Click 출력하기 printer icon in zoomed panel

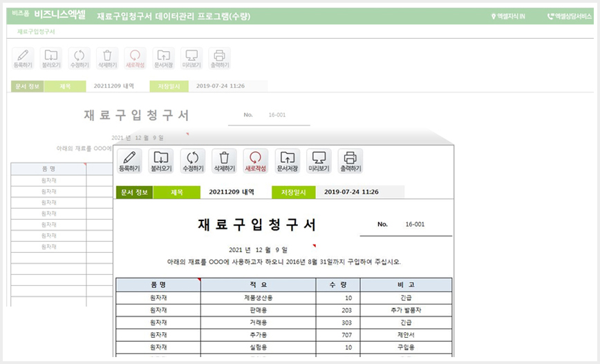click(x=350, y=161)
